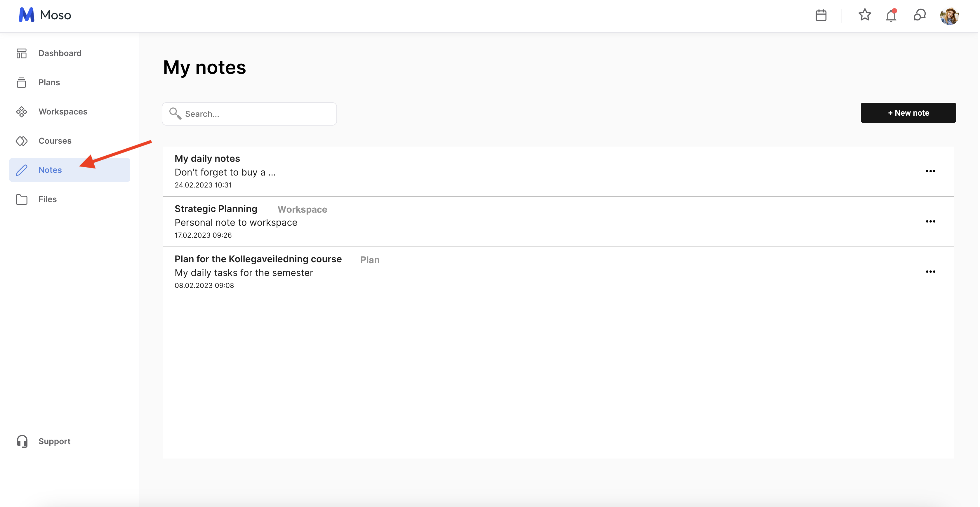
Task: Open Strategic Planning note title
Action: coord(216,209)
